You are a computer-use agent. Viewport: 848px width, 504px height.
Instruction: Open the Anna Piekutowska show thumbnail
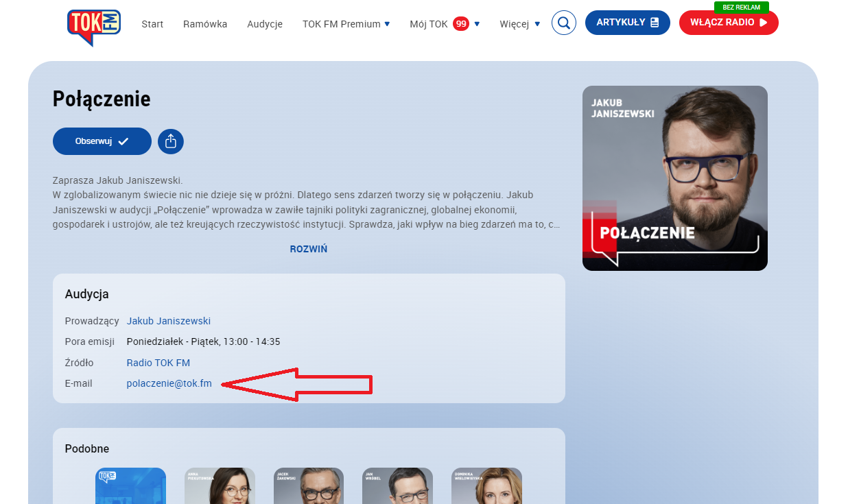220,485
